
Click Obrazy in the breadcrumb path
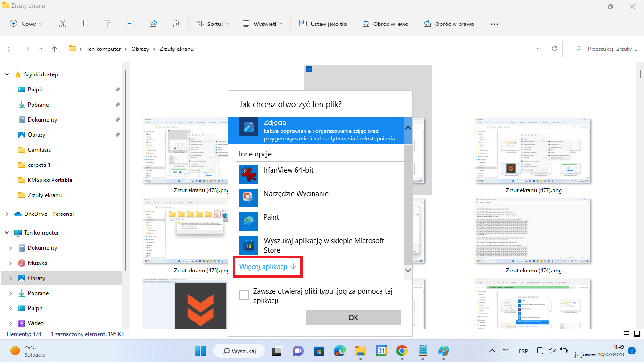(140, 49)
